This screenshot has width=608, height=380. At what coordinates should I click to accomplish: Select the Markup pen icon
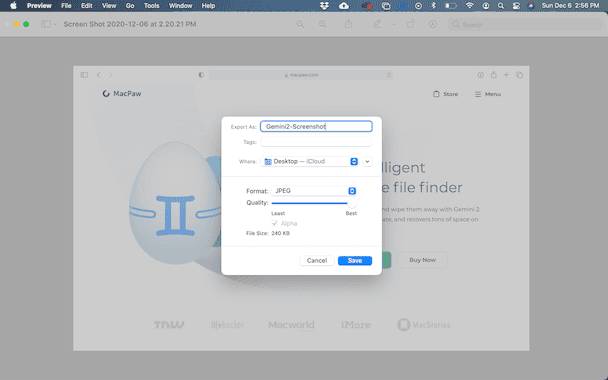tap(377, 24)
